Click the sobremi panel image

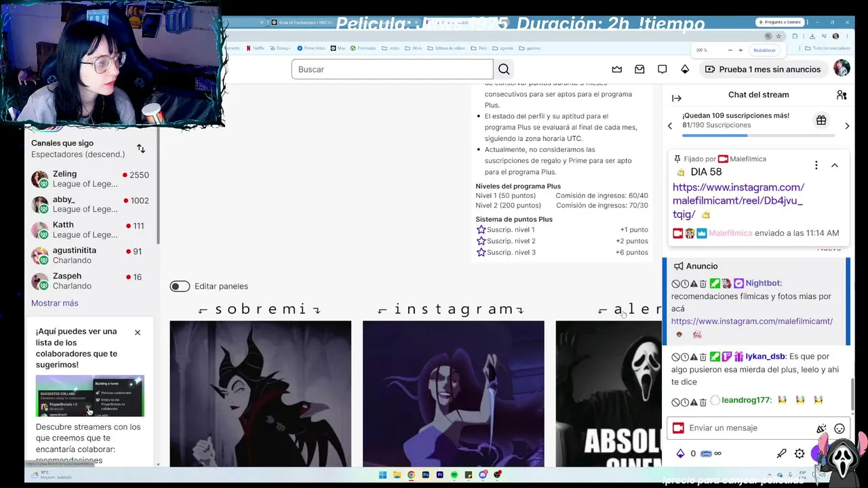click(260, 394)
